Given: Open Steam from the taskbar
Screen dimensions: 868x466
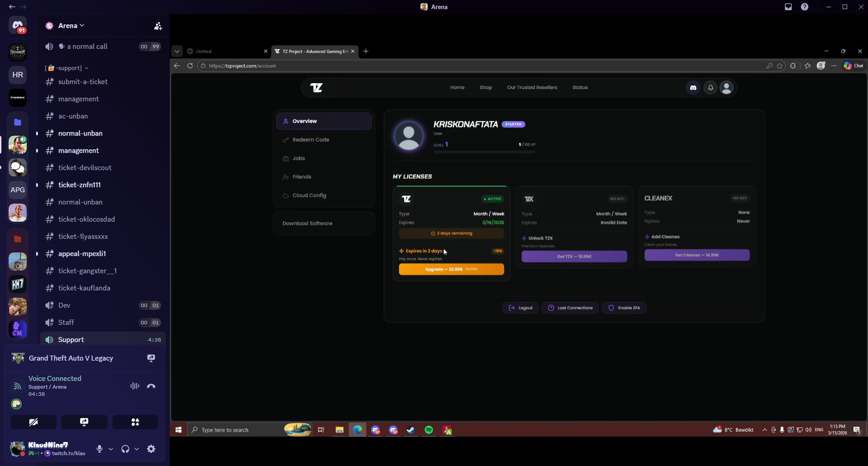Looking at the screenshot, I should pyautogui.click(x=410, y=430).
